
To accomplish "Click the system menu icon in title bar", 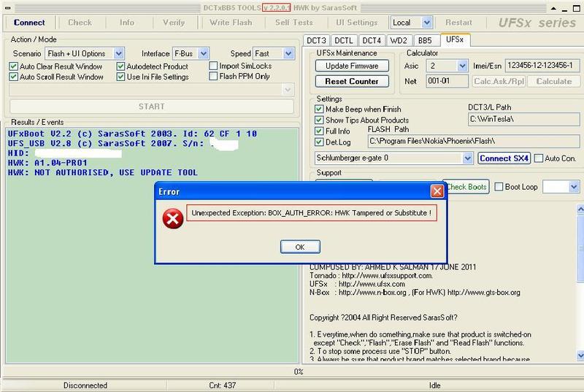I will coord(8,8).
